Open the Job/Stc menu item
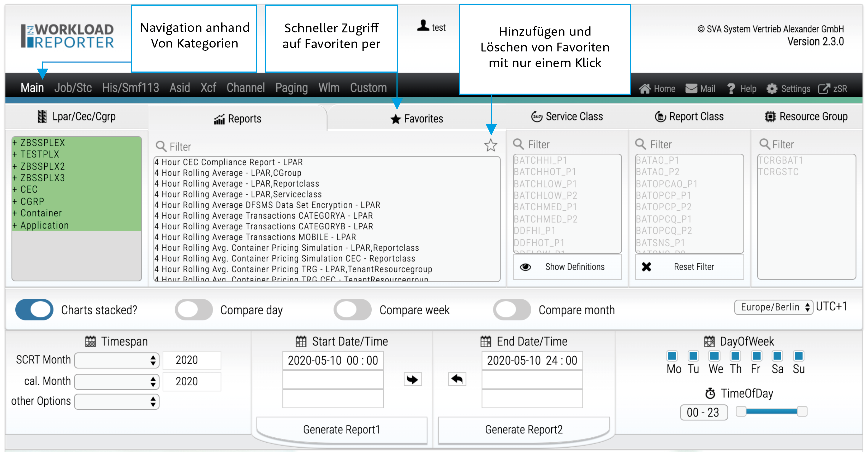The height and width of the screenshot is (452, 868). 73,88
